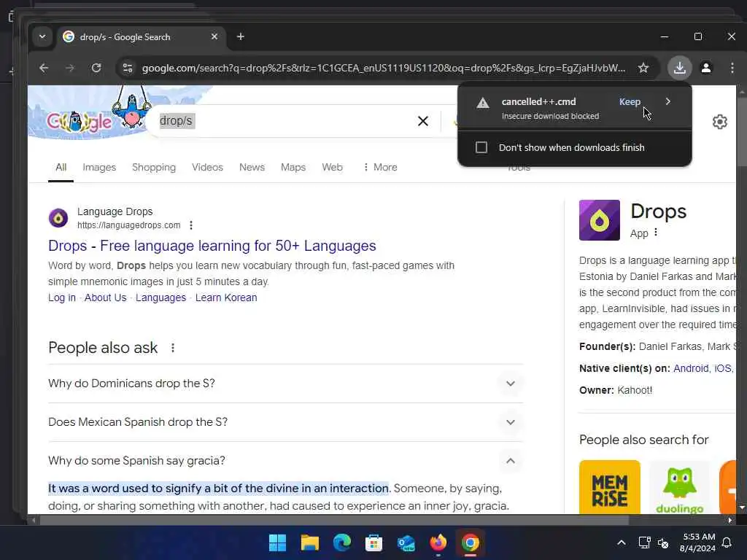Open Microsoft Store from taskbar
The width and height of the screenshot is (747, 560).
(374, 542)
